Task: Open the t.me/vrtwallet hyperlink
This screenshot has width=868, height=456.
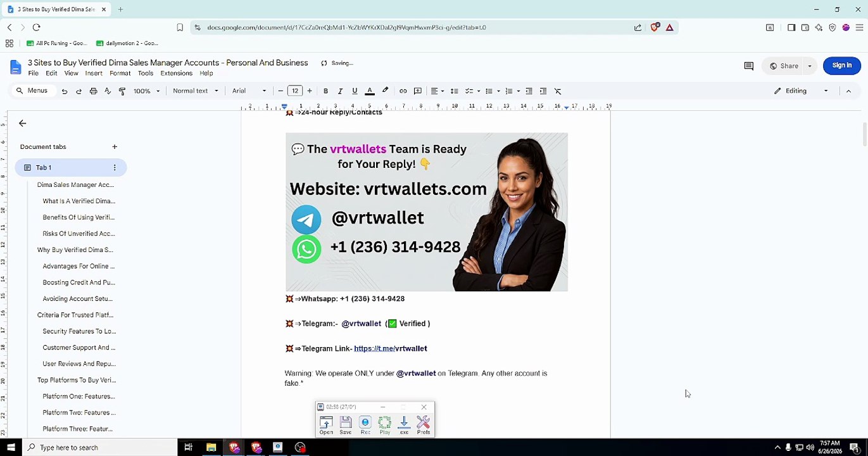Action: coord(391,348)
